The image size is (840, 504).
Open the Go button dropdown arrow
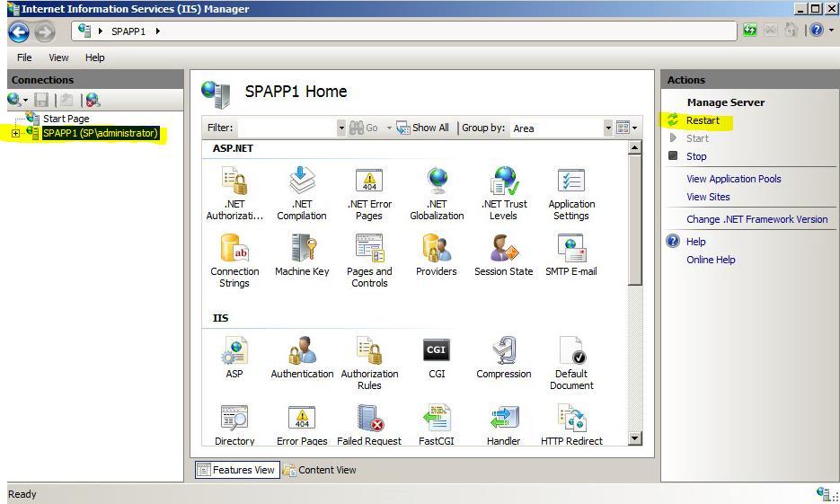click(x=389, y=128)
